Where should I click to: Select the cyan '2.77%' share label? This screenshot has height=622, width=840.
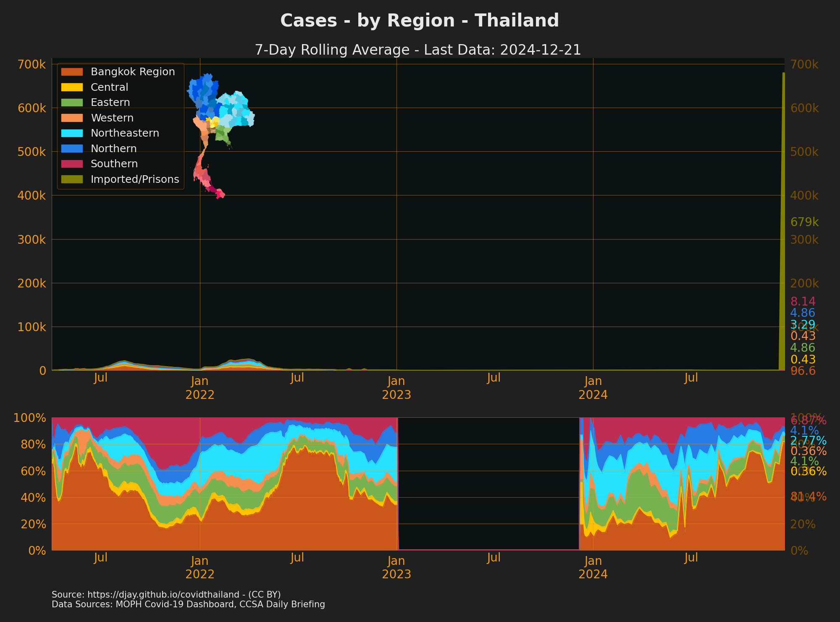click(808, 440)
